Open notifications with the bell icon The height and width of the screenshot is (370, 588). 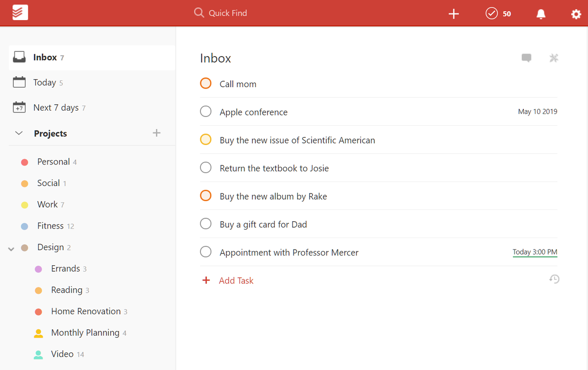pos(540,14)
